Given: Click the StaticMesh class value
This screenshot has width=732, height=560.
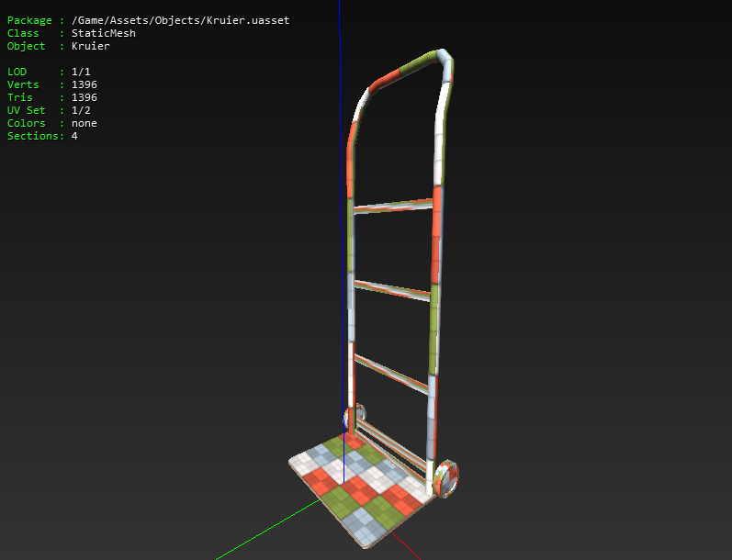Looking at the screenshot, I should pyautogui.click(x=104, y=33).
